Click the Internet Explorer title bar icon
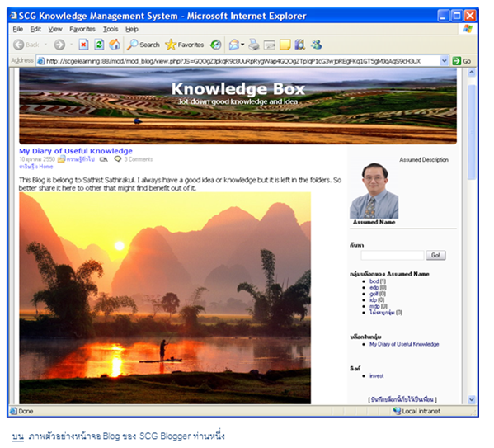Viewport: 494px width, 448px height. 13,16
